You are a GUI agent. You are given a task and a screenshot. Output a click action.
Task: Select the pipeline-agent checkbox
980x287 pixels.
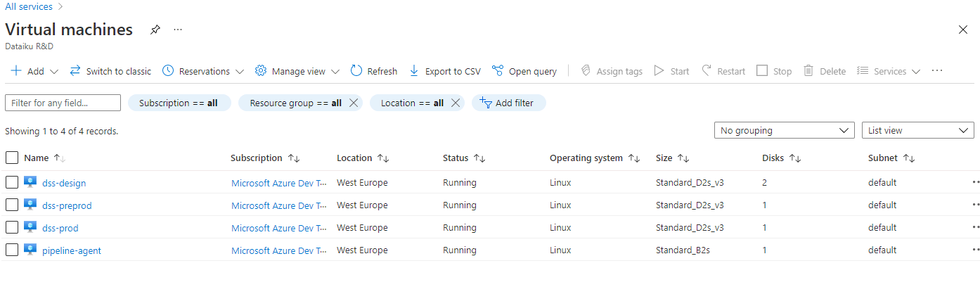pyautogui.click(x=12, y=250)
